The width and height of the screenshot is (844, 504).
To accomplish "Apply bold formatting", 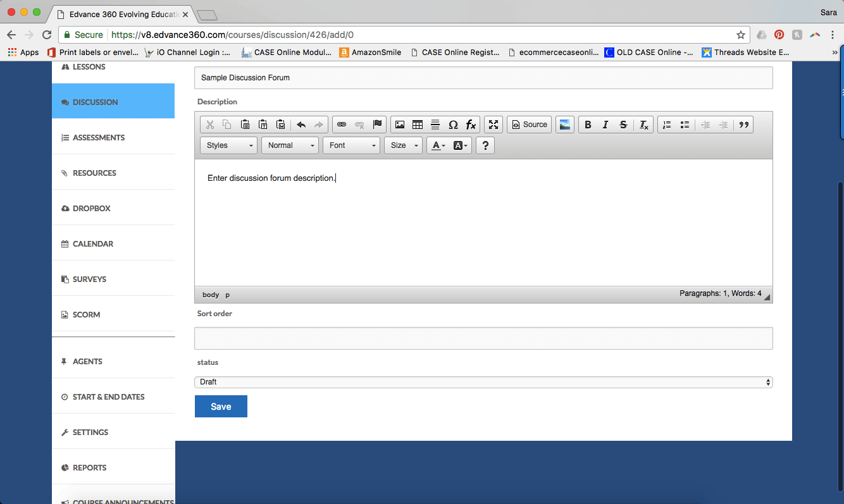I will coord(588,125).
